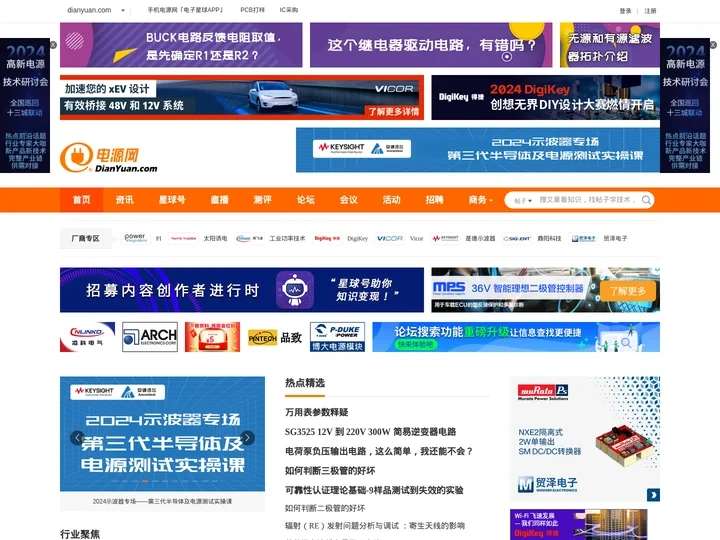720x540 pixels.
Task: Click the red envelope promo image
Action: pos(212,337)
